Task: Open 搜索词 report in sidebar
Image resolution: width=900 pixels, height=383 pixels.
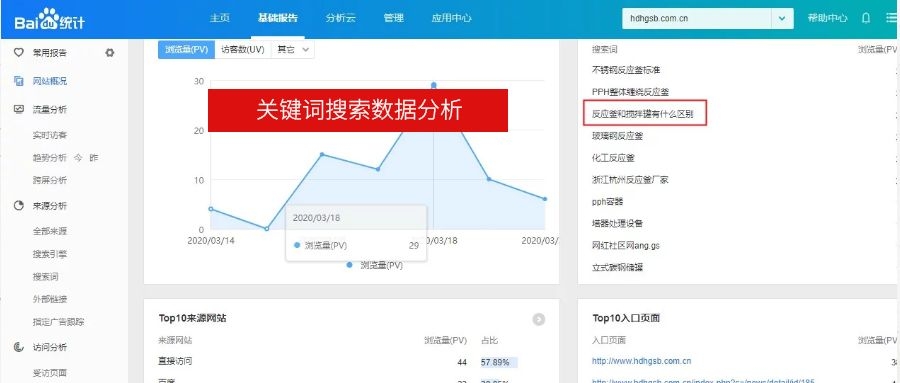Action: [45, 276]
